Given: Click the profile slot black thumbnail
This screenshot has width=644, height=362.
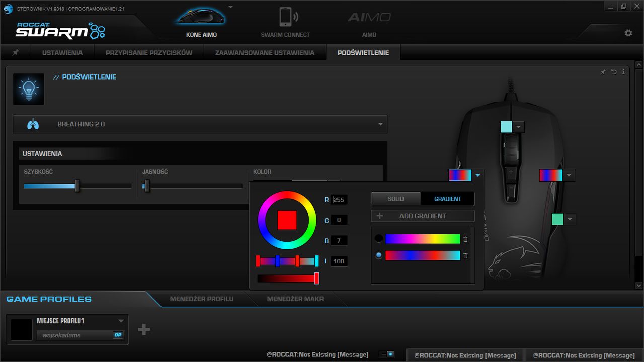Looking at the screenshot, I should 21,329.
